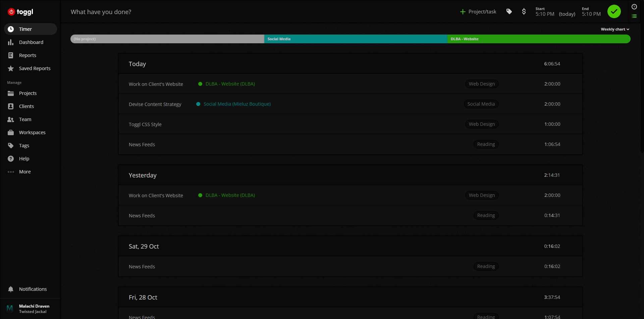Click yesterday's News Feeds description
This screenshot has height=319, width=644.
[142, 216]
